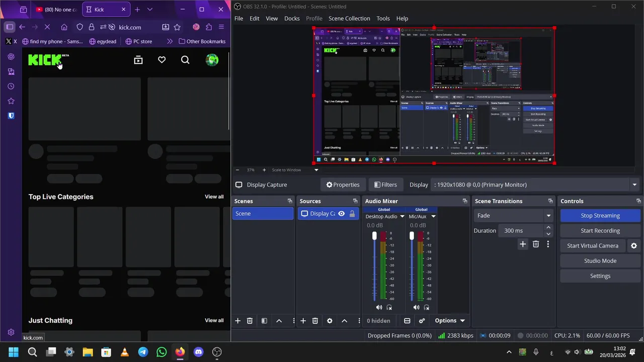Show more bookmarks chevron
Screen dimensions: 644x362
tap(170, 41)
